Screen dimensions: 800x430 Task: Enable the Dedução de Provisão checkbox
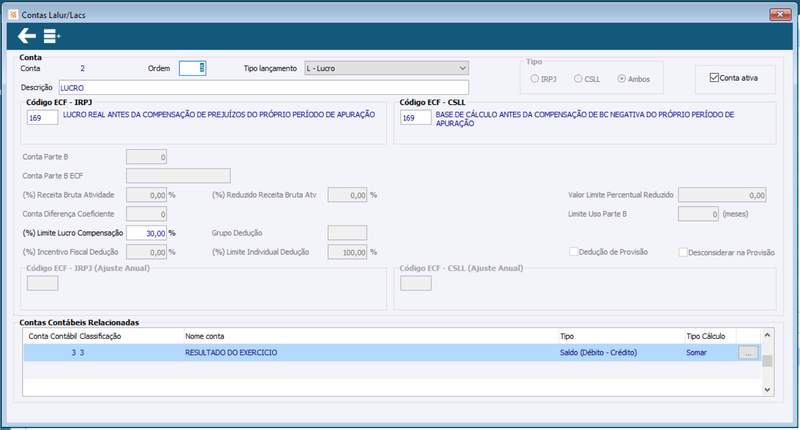[x=573, y=251]
